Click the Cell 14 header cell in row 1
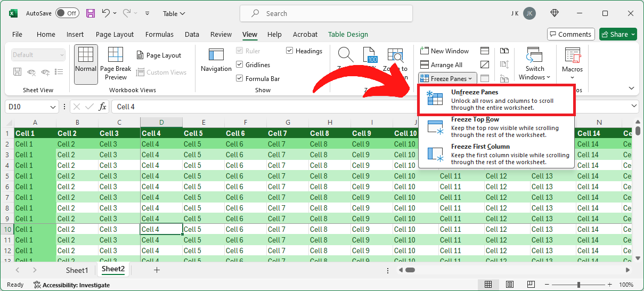This screenshot has width=644, height=291. click(x=599, y=133)
